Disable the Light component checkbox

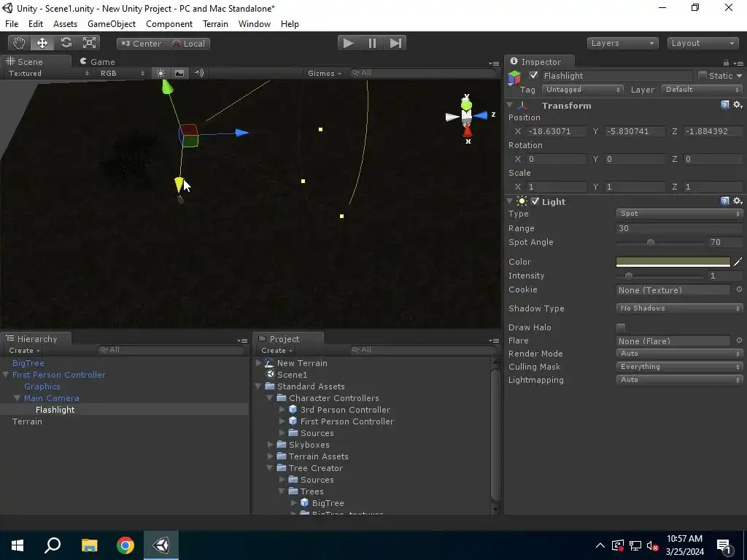[535, 201]
